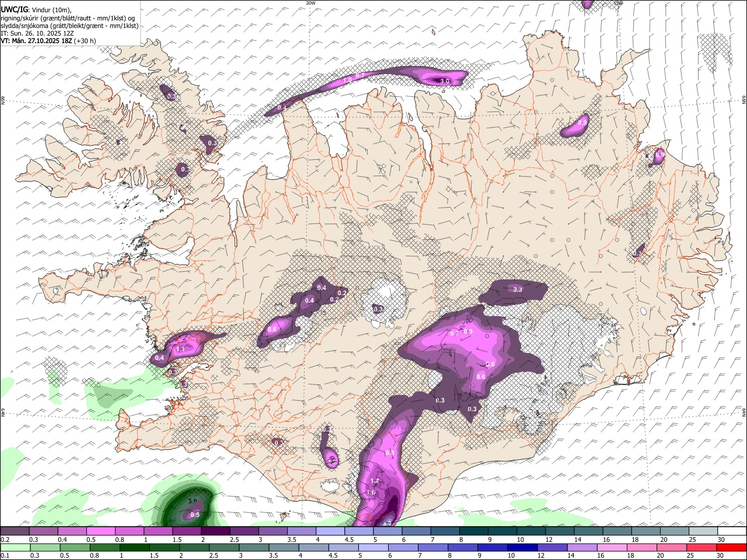
Task: Click the '1.4' value in the southern snow plume
Action: (375, 481)
